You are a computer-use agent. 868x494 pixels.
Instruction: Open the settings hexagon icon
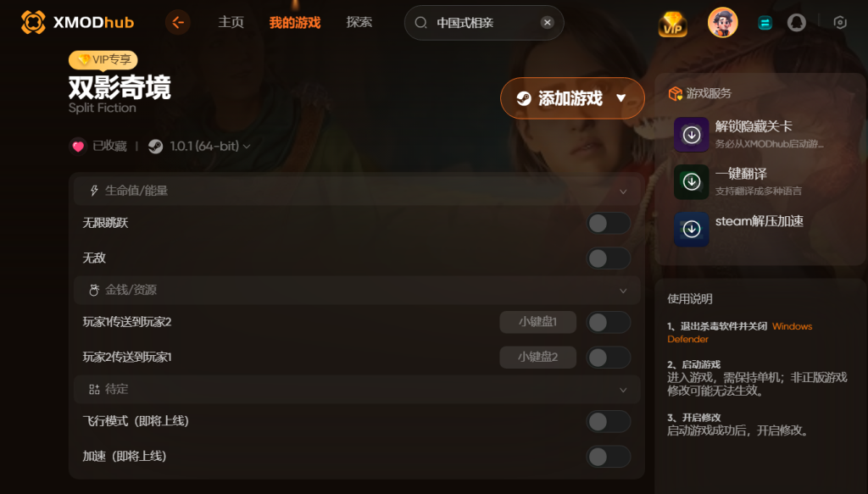click(x=840, y=23)
